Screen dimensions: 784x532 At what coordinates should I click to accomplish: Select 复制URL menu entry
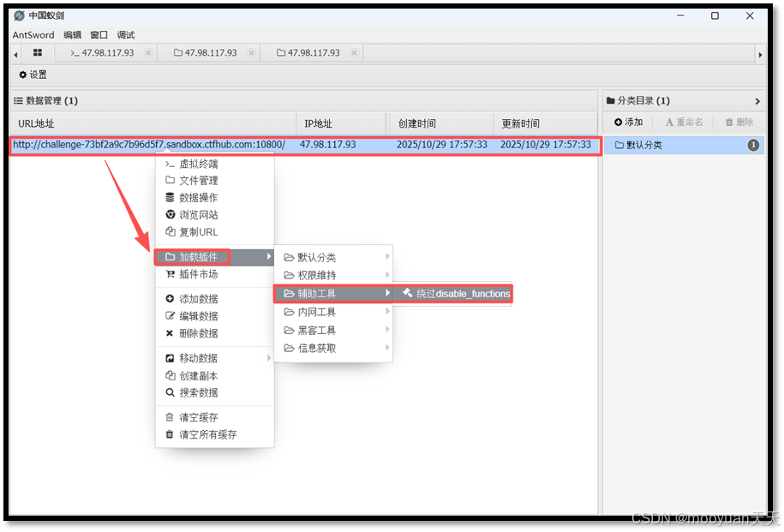[215, 232]
